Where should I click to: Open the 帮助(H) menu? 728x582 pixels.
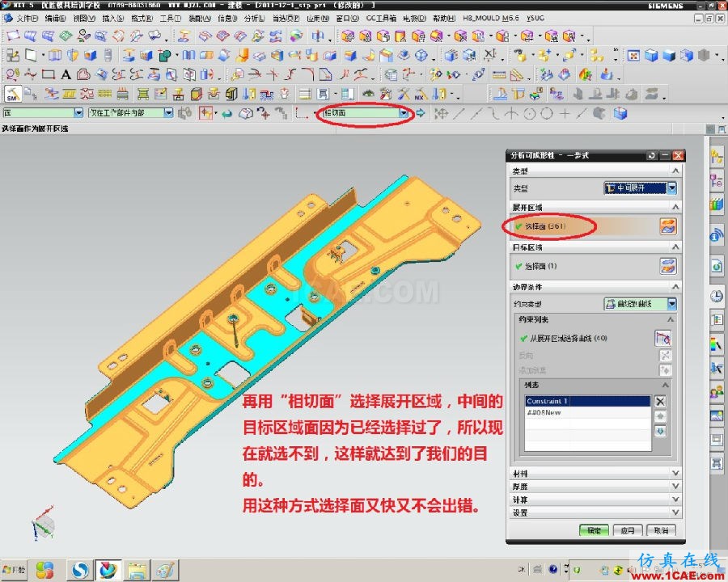(444, 18)
